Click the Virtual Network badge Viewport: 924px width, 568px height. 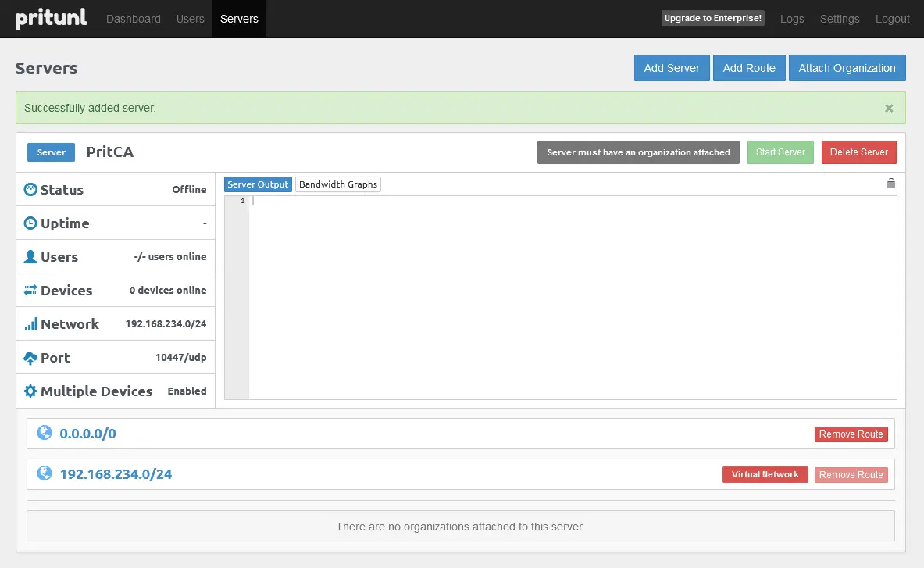765,474
